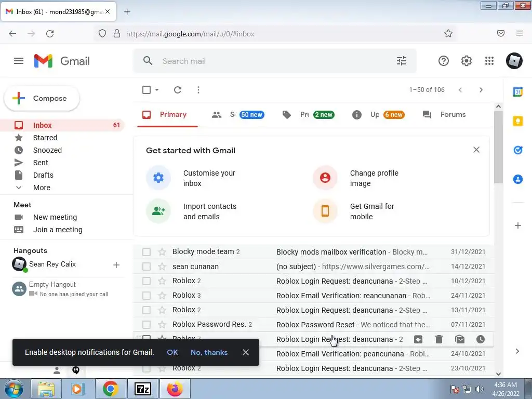Archive the hovered Roblox Login Request email
532x399 pixels.
418,339
